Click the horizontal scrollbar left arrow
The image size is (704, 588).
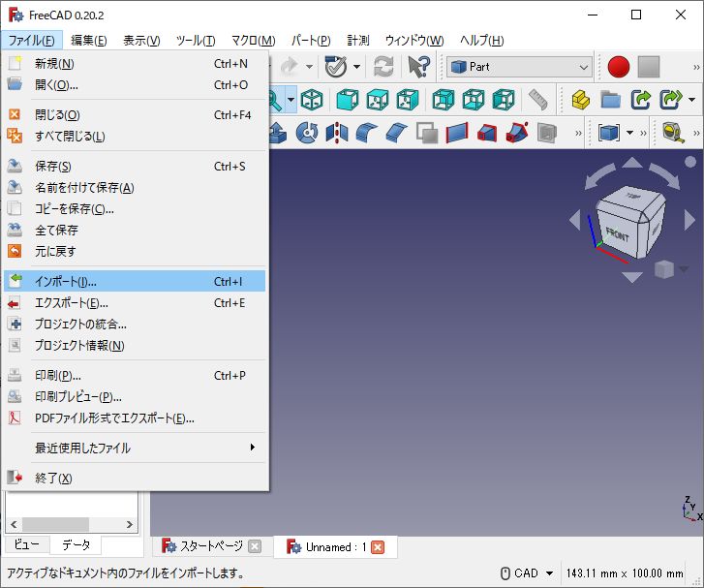14,524
